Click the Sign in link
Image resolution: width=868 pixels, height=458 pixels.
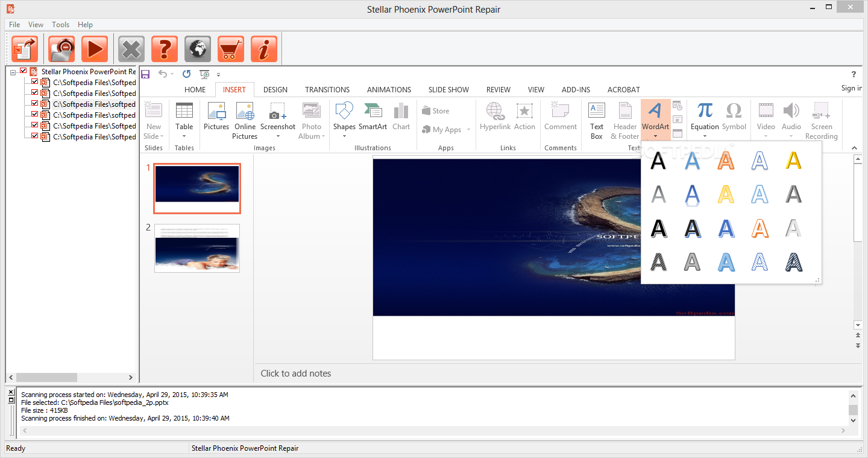(852, 88)
